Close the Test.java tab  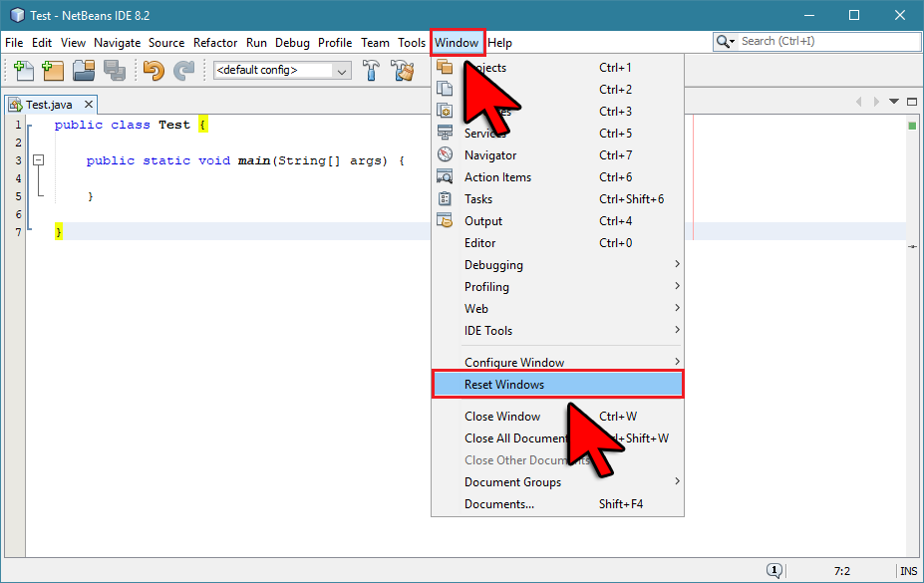89,105
